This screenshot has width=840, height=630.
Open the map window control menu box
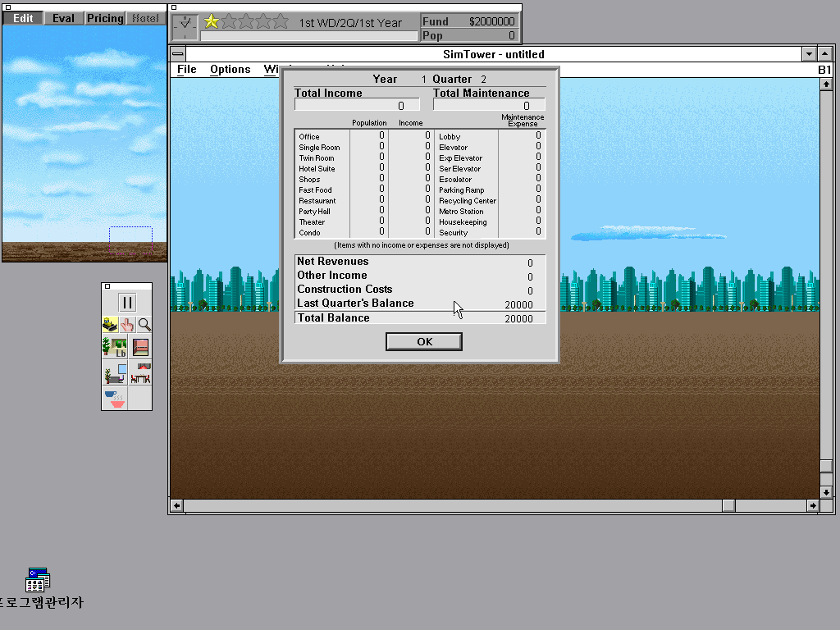pos(7,7)
